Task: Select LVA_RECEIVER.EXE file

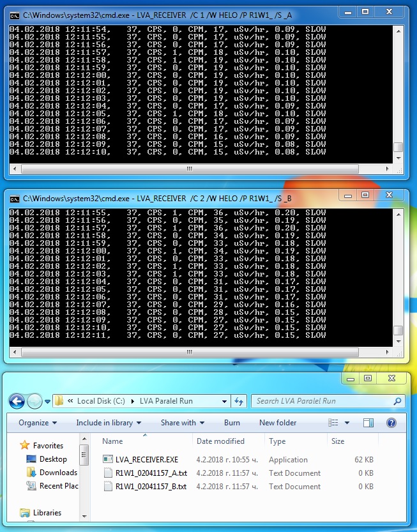Action: click(x=147, y=460)
